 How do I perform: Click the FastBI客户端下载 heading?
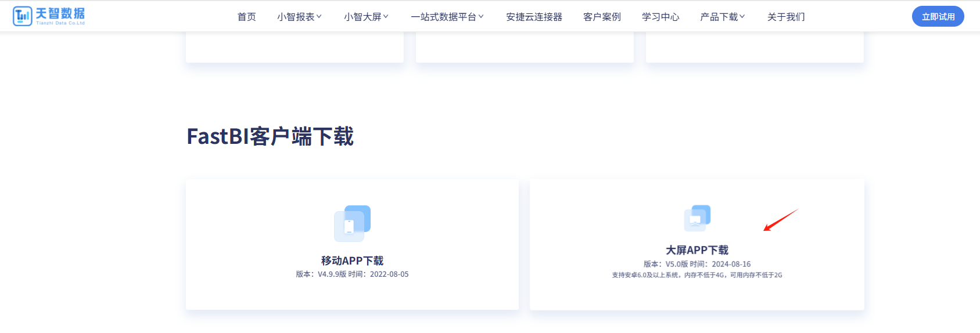click(270, 136)
